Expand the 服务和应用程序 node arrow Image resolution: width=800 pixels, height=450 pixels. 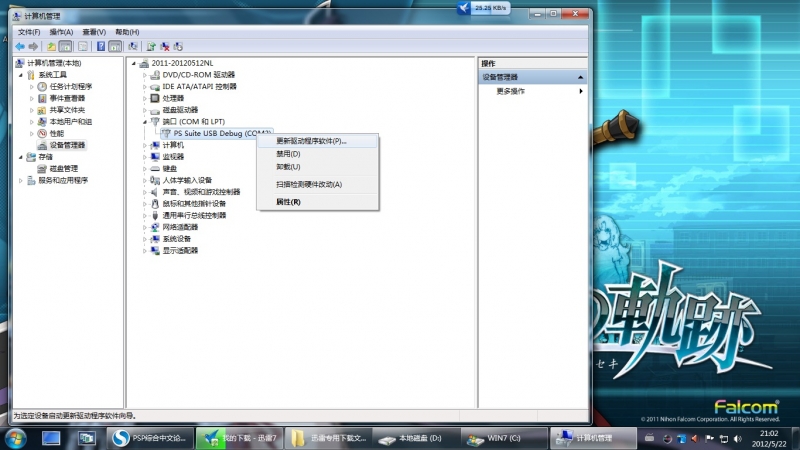(x=21, y=181)
